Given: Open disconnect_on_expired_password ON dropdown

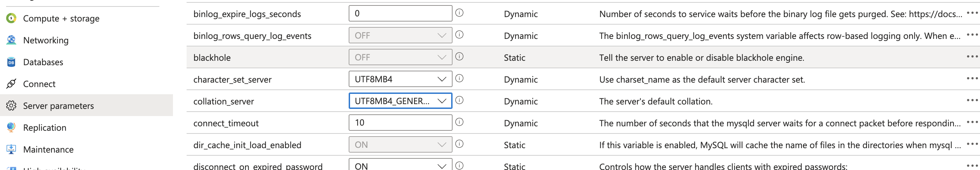Looking at the screenshot, I should click(400, 165).
